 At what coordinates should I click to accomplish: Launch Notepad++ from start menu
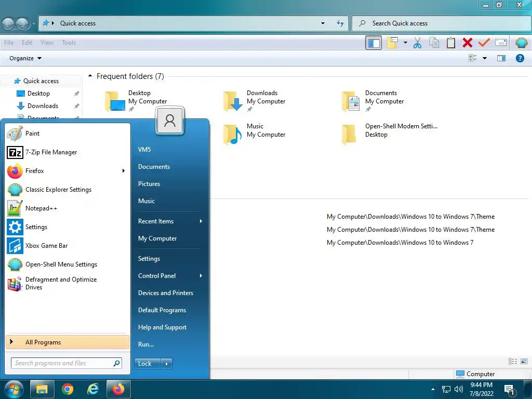point(68,208)
